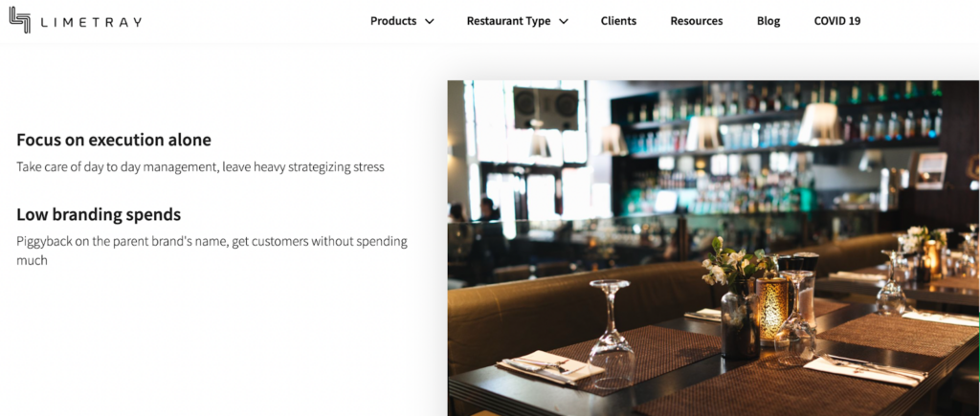Viewport: 980px width, 416px height.
Task: Open the Products menu
Action: tap(393, 21)
